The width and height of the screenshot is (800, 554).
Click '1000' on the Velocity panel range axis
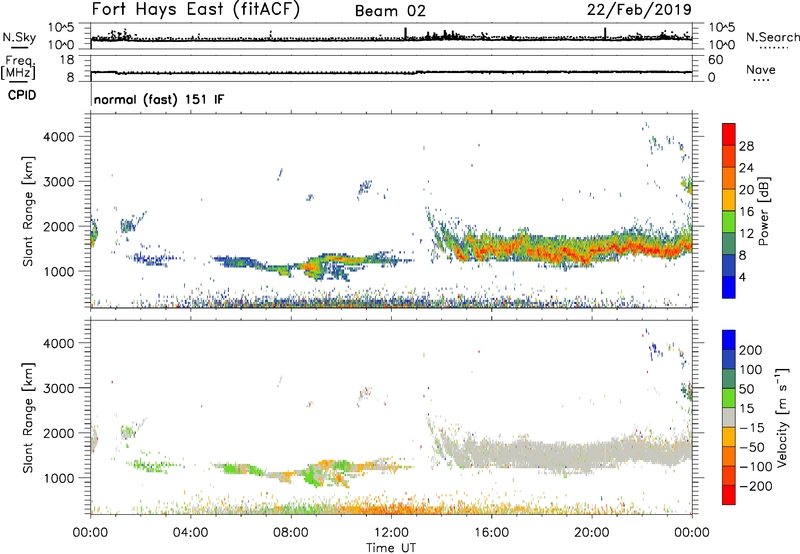tap(58, 478)
